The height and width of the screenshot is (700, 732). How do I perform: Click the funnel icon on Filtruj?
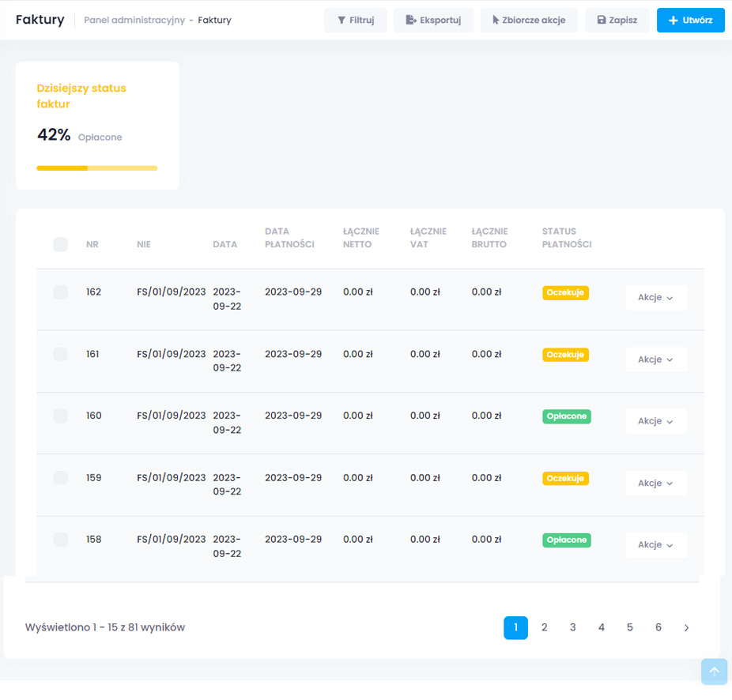[341, 21]
